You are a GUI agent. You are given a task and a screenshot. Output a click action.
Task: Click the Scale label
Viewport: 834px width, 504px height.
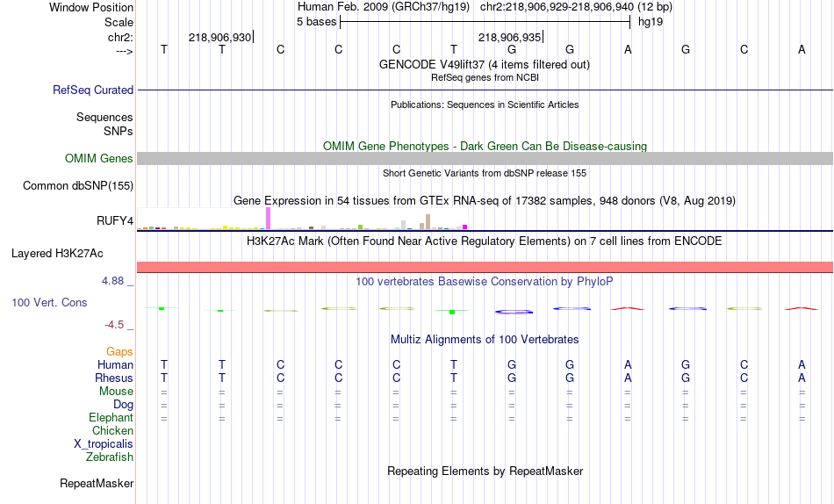pos(119,22)
